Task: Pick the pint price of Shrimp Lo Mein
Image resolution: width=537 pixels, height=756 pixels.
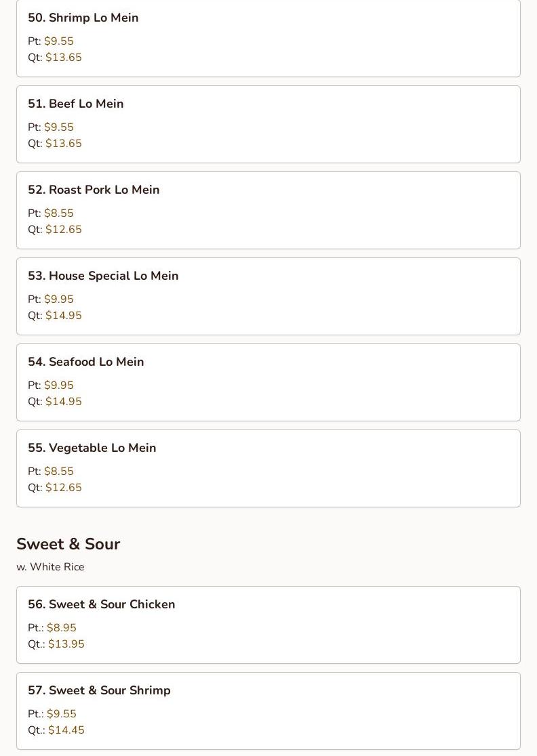Action: [x=59, y=41]
